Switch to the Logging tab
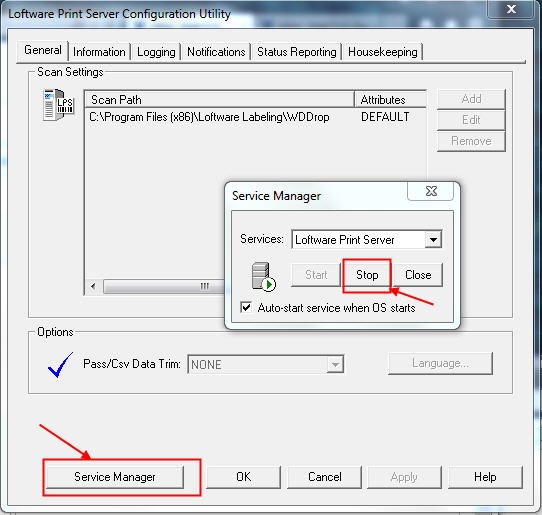Viewport: 542px width, 515px height. (x=156, y=52)
